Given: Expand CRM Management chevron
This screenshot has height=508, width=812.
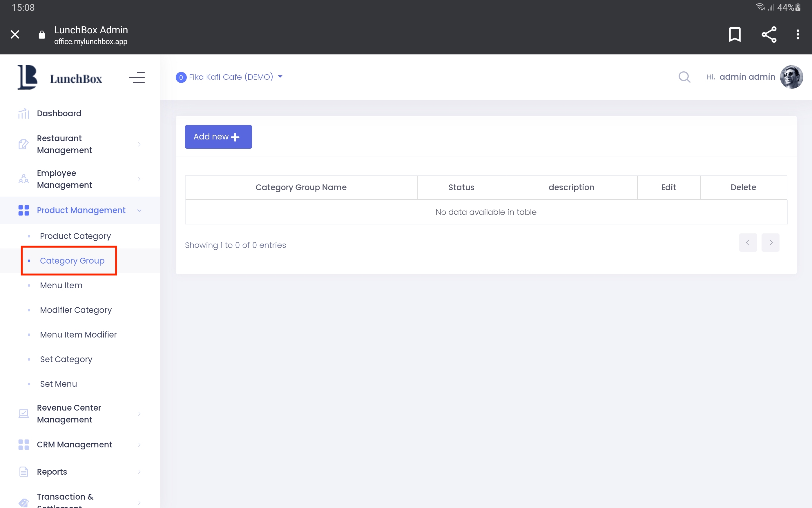Looking at the screenshot, I should coord(139,444).
